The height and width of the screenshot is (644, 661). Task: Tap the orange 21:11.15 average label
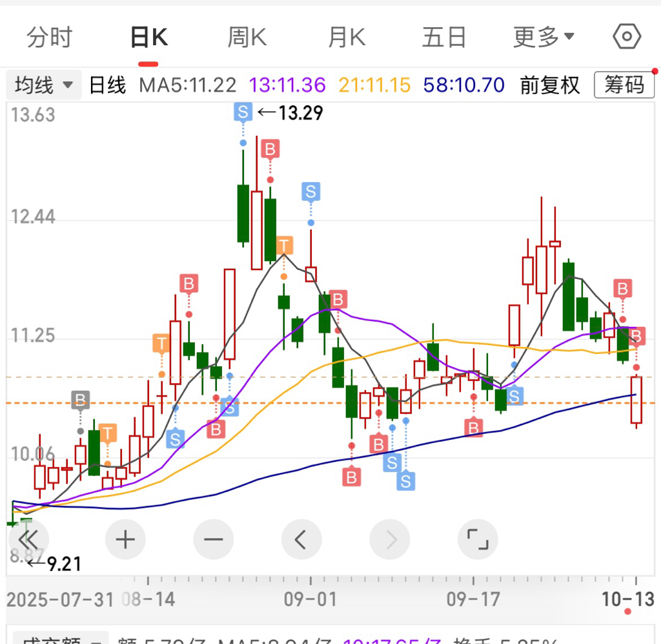374,85
